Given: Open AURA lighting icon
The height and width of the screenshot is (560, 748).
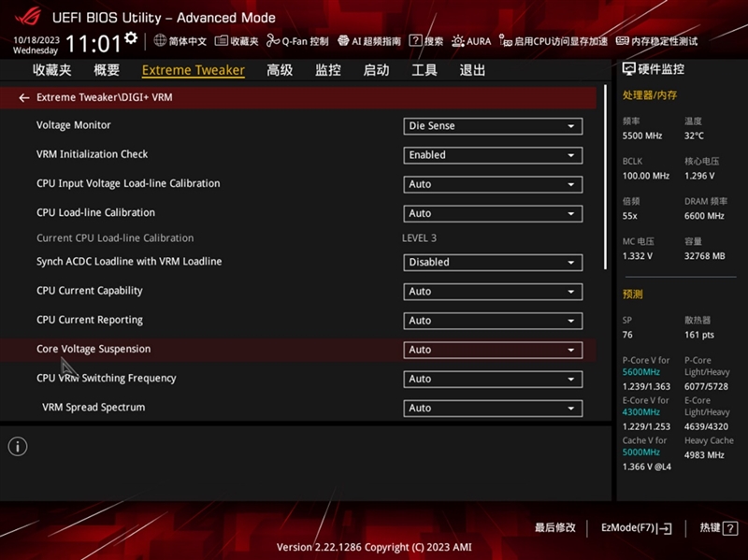Looking at the screenshot, I should coord(458,41).
